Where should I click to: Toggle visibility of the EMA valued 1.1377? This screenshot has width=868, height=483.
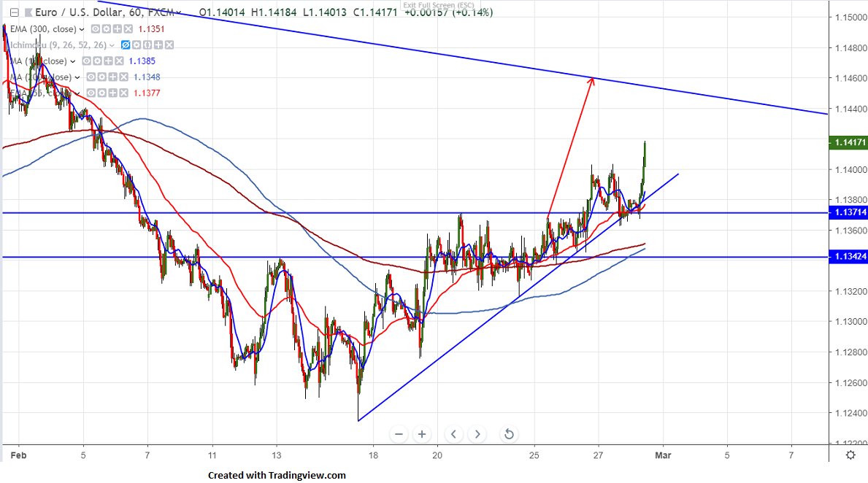91,93
